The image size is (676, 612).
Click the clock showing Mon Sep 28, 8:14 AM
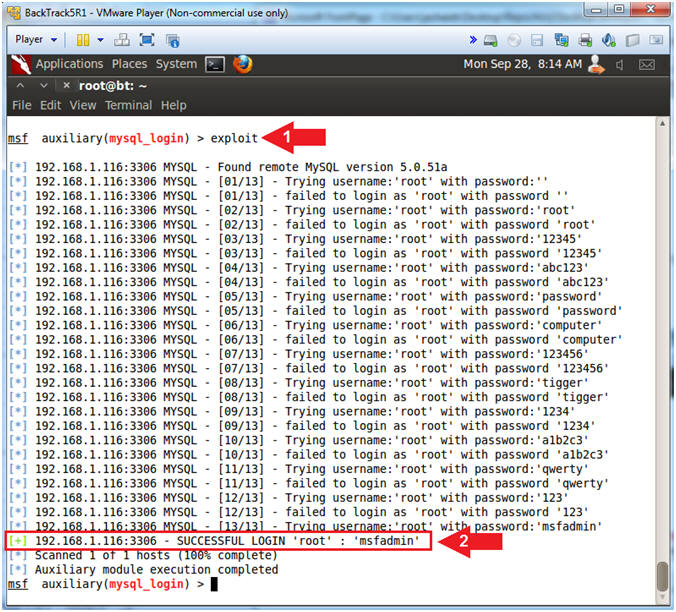coord(523,64)
